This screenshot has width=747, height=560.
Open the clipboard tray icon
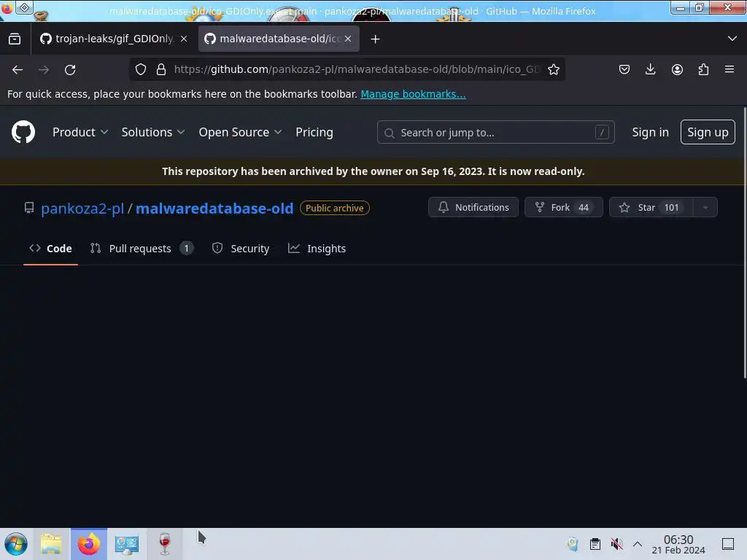[595, 544]
